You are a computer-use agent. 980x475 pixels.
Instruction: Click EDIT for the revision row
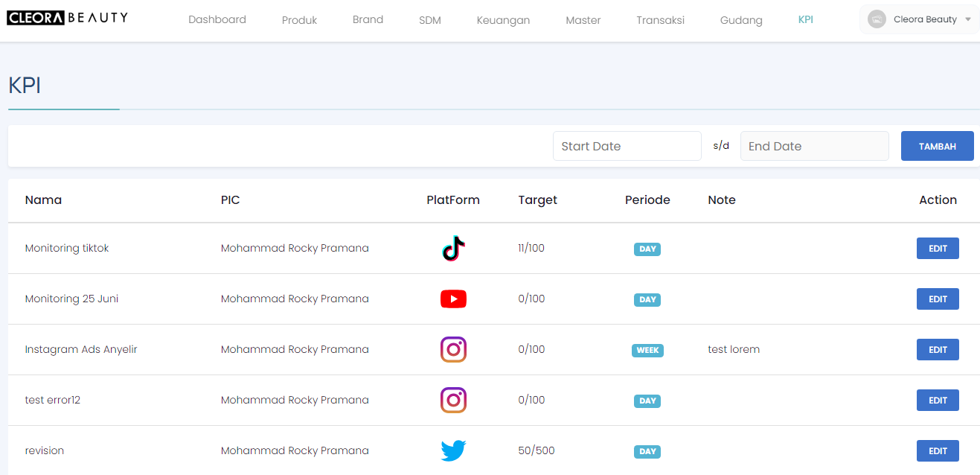tap(937, 451)
